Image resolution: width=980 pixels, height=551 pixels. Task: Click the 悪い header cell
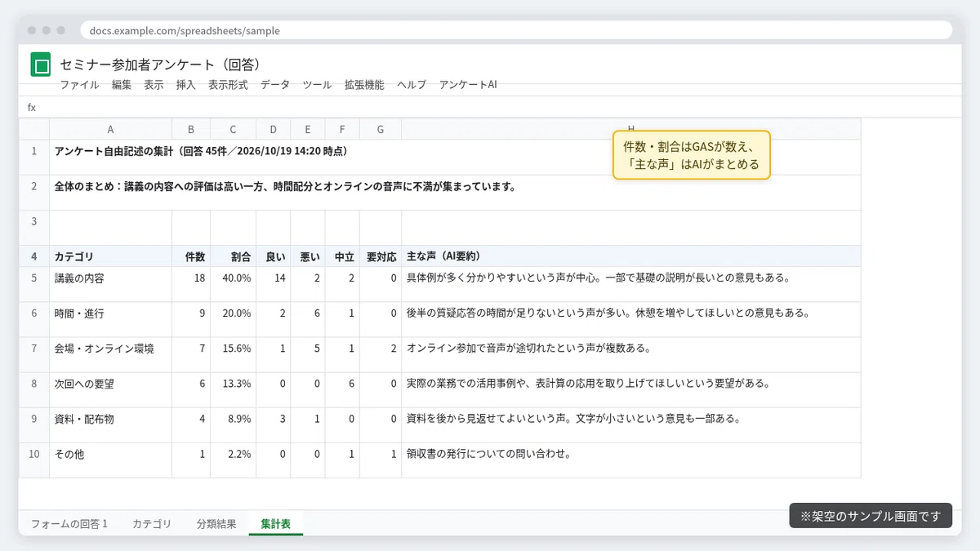[307, 256]
